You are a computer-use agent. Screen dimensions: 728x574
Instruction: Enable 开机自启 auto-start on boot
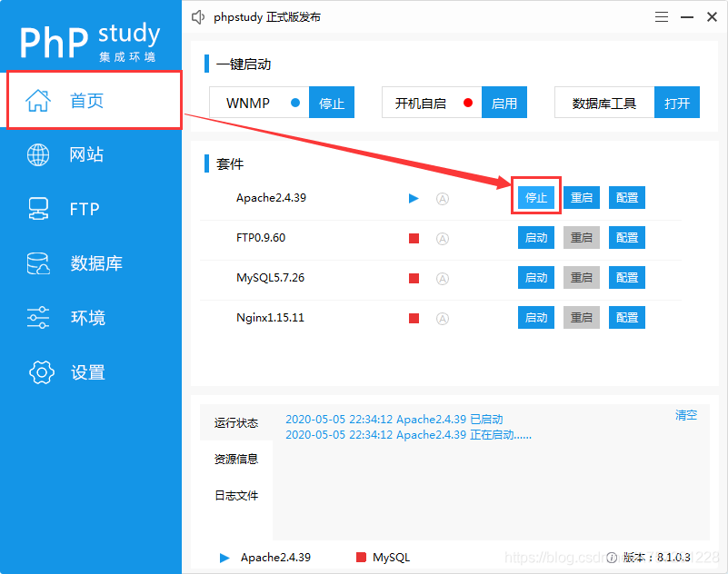pos(504,103)
